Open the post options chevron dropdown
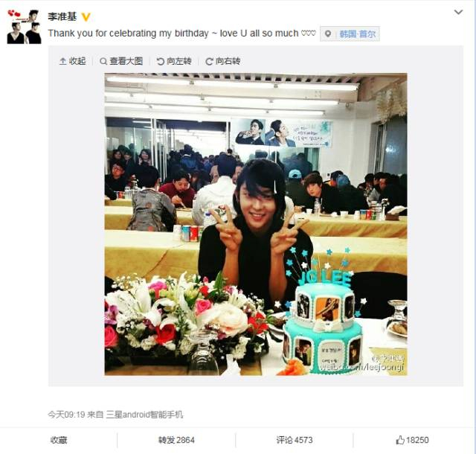 coord(458,13)
